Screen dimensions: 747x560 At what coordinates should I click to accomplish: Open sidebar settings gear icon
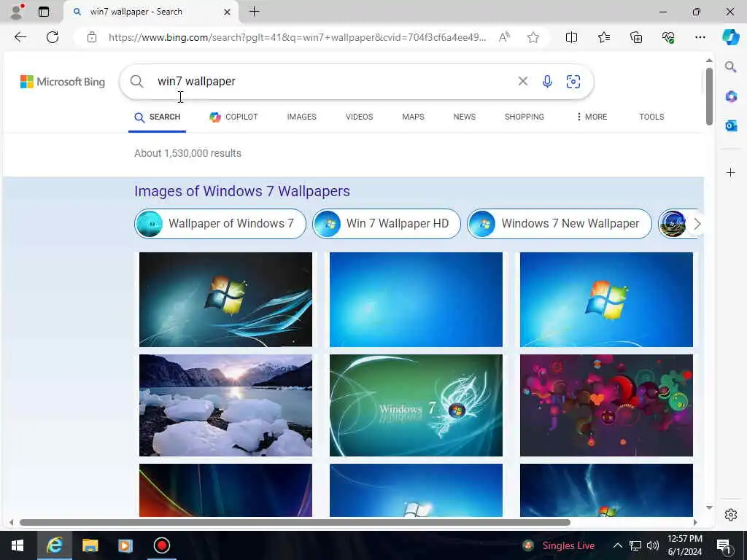pyautogui.click(x=731, y=515)
